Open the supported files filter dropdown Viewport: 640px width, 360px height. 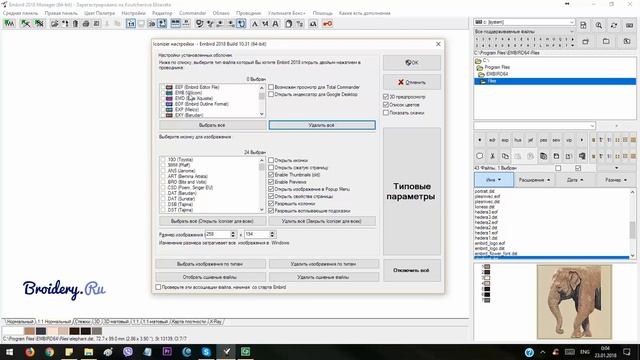pyautogui.click(x=572, y=31)
